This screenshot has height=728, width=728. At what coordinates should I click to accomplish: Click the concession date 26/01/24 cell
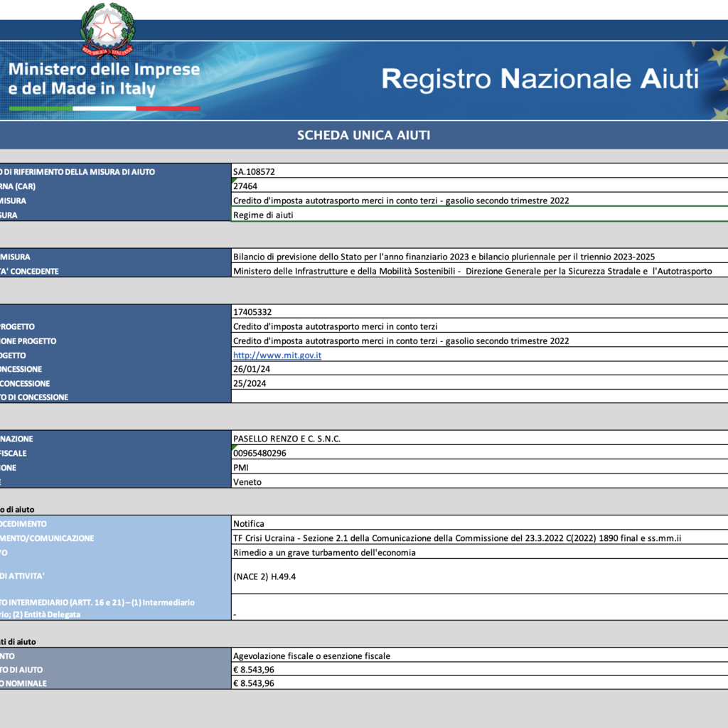coord(479,369)
